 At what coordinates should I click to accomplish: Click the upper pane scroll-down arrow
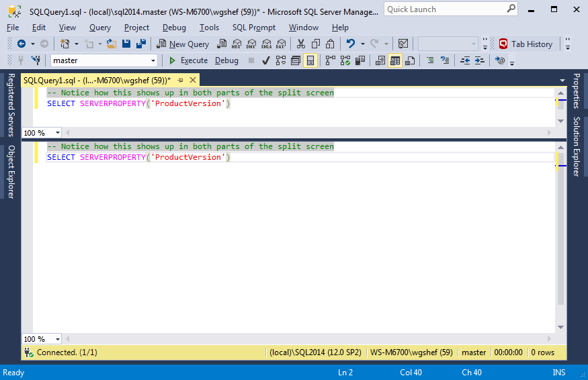pos(560,121)
